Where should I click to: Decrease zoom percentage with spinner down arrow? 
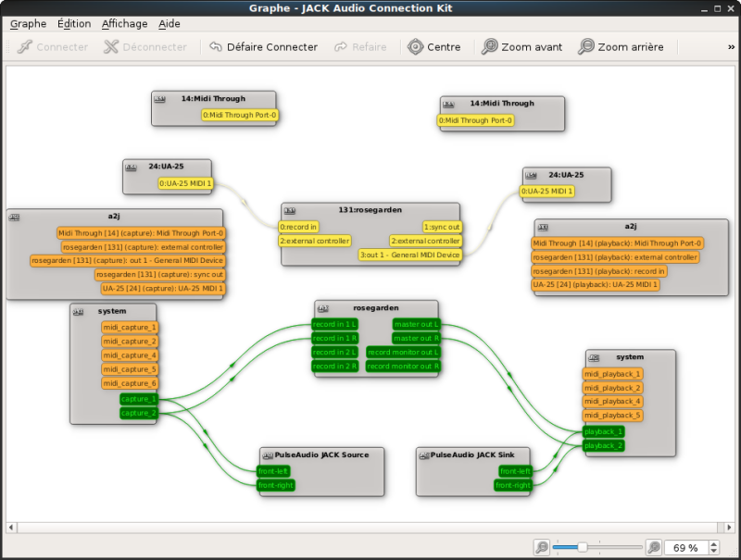(714, 551)
